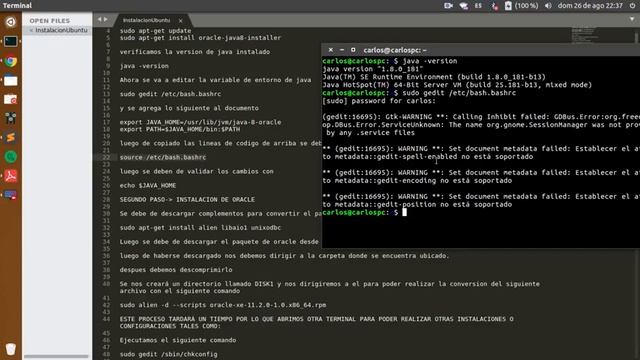
Task: Close the carlos@carlospc terminal window
Action: [x=331, y=50]
